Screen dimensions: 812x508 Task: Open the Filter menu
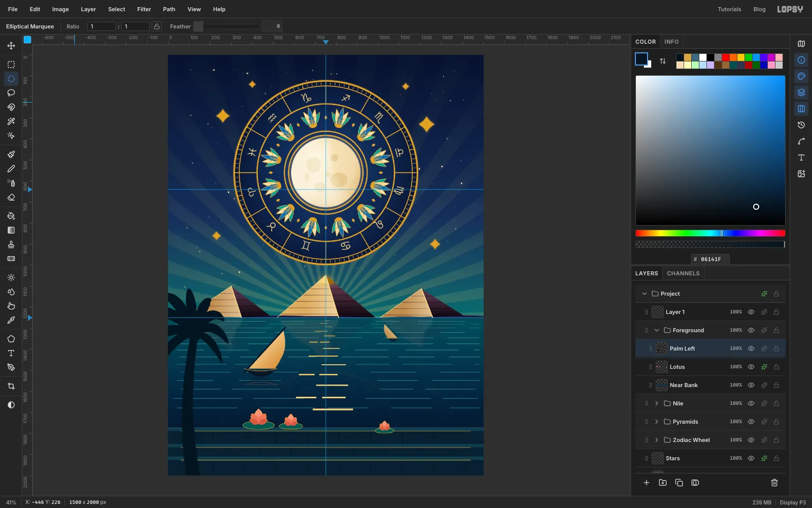pos(144,9)
